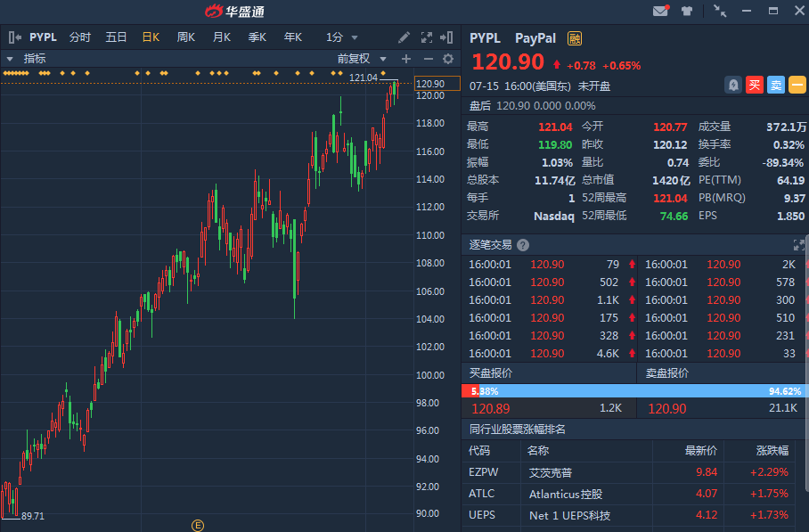
Task: Open chart settings gear
Action: click(x=448, y=59)
